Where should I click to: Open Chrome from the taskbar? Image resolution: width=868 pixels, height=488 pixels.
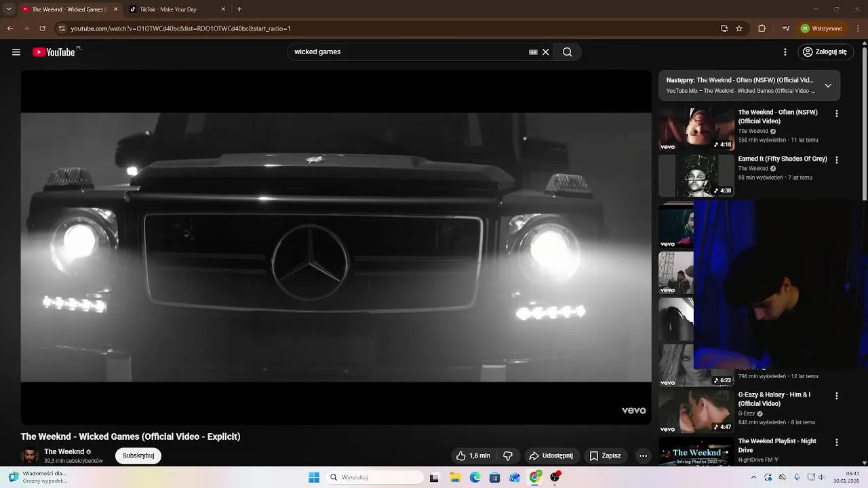[x=535, y=478]
